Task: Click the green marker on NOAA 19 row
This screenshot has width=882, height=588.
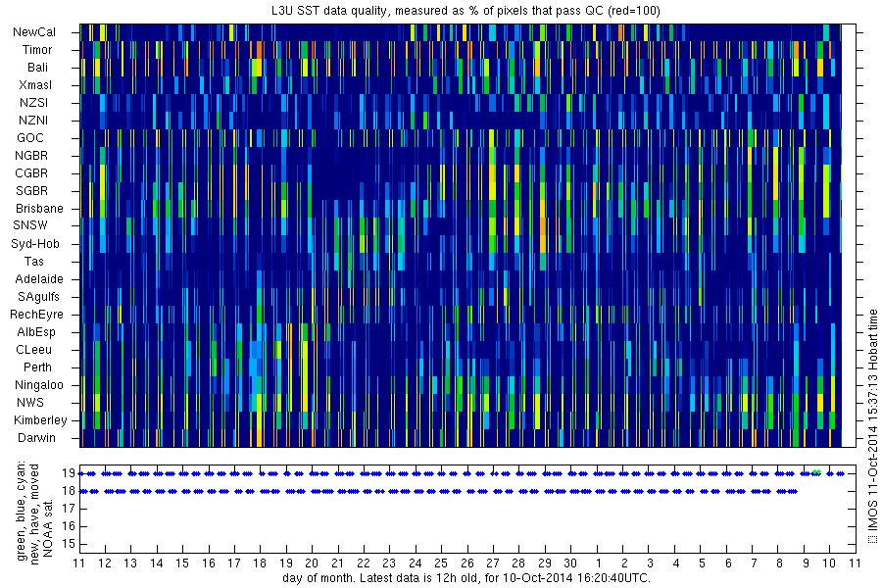Action: [x=816, y=472]
